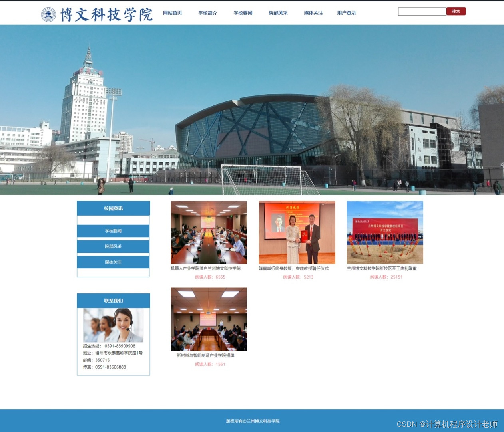Click the 邮编：350715 text

(96, 360)
